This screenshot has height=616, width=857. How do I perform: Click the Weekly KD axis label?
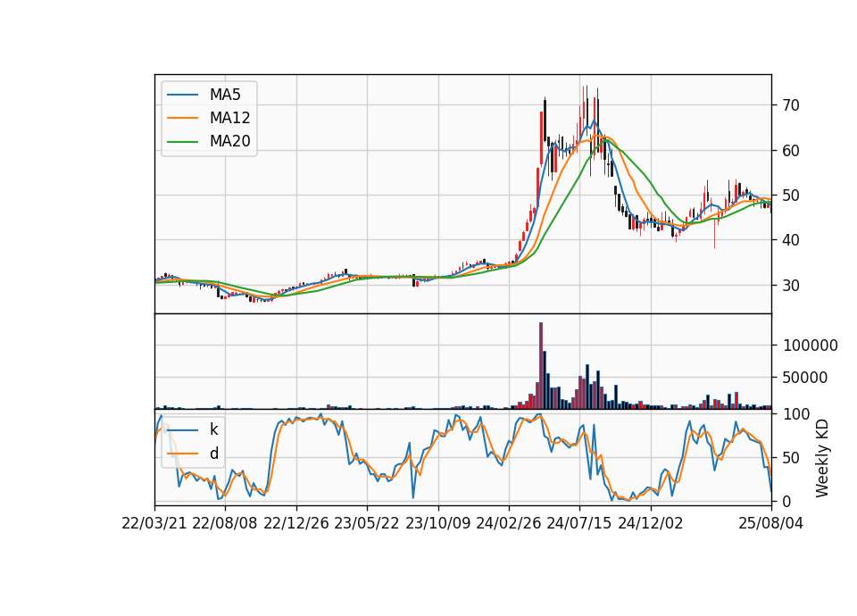click(x=822, y=459)
